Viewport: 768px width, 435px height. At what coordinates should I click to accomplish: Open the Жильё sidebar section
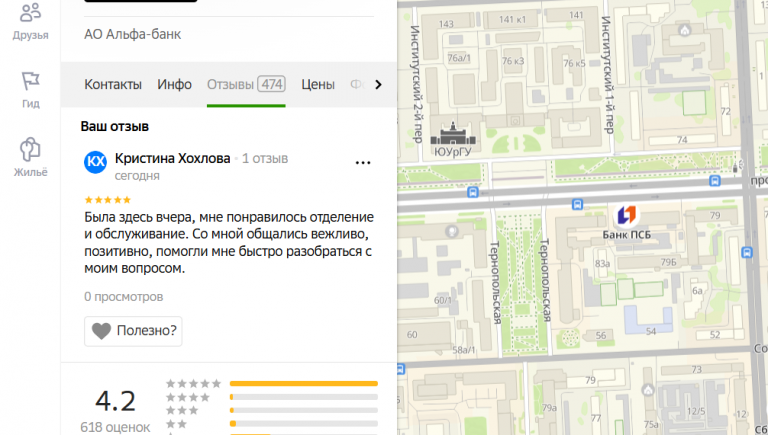click(x=30, y=158)
